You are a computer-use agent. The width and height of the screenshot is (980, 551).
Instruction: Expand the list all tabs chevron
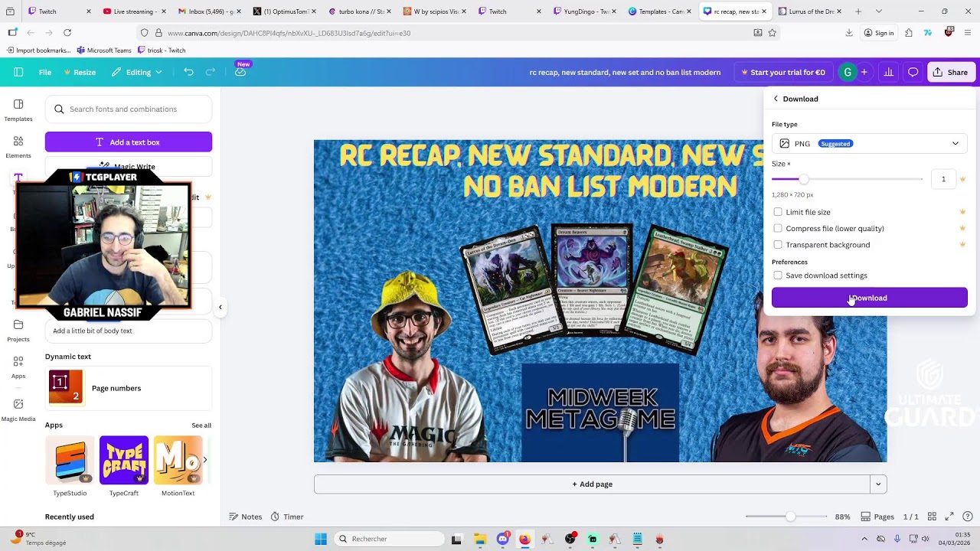click(878, 11)
